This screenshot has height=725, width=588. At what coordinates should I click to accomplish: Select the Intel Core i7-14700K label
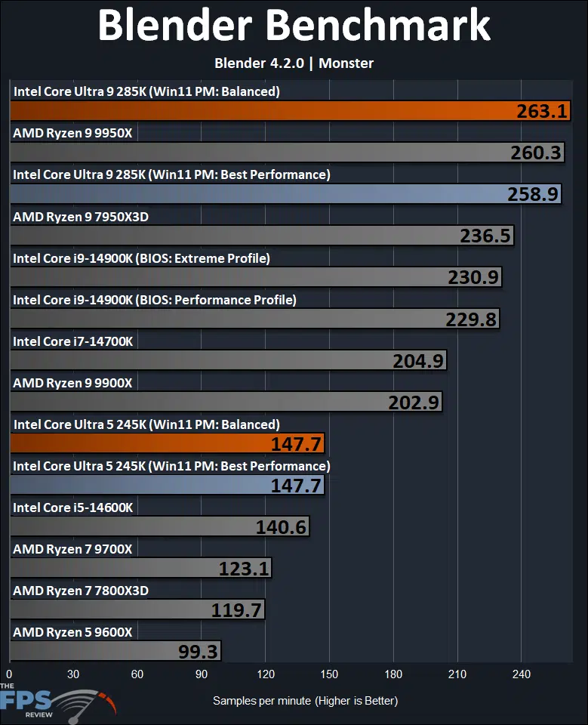click(x=73, y=341)
